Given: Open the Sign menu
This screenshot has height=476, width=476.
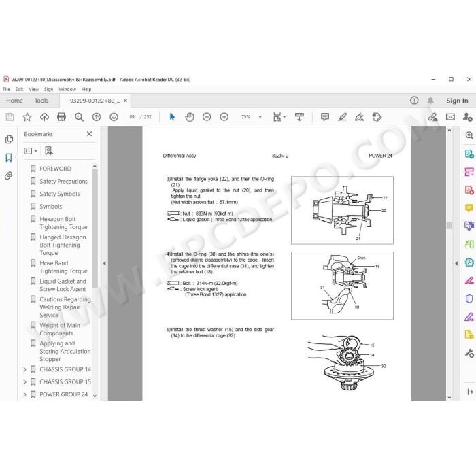Looking at the screenshot, I should pyautogui.click(x=48, y=89).
